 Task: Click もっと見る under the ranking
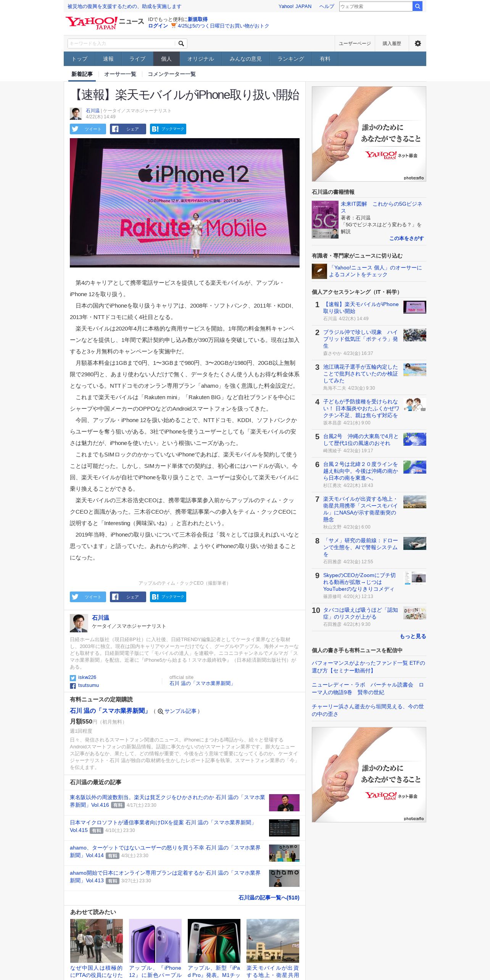click(x=413, y=636)
